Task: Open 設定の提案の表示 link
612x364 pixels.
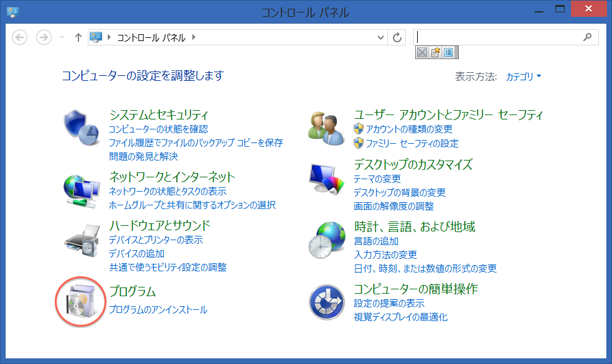Action: pyautogui.click(x=389, y=304)
